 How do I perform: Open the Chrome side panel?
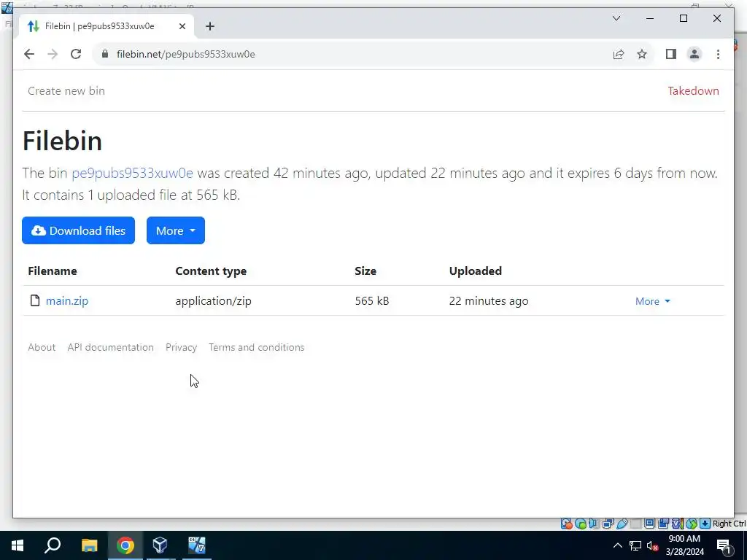(x=671, y=54)
